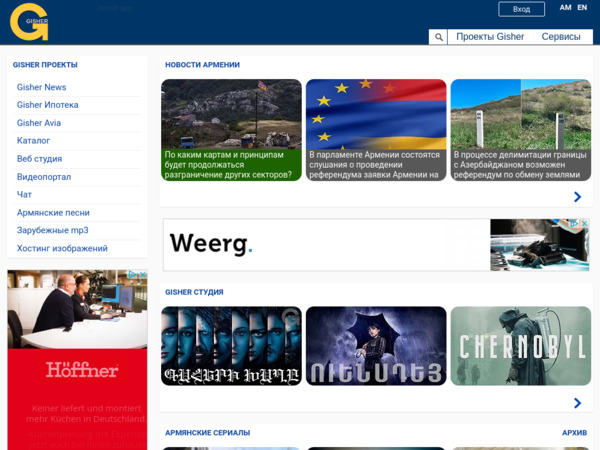The width and height of the screenshot is (600, 450).
Task: Open the Каталог sidebar link
Action: point(33,140)
